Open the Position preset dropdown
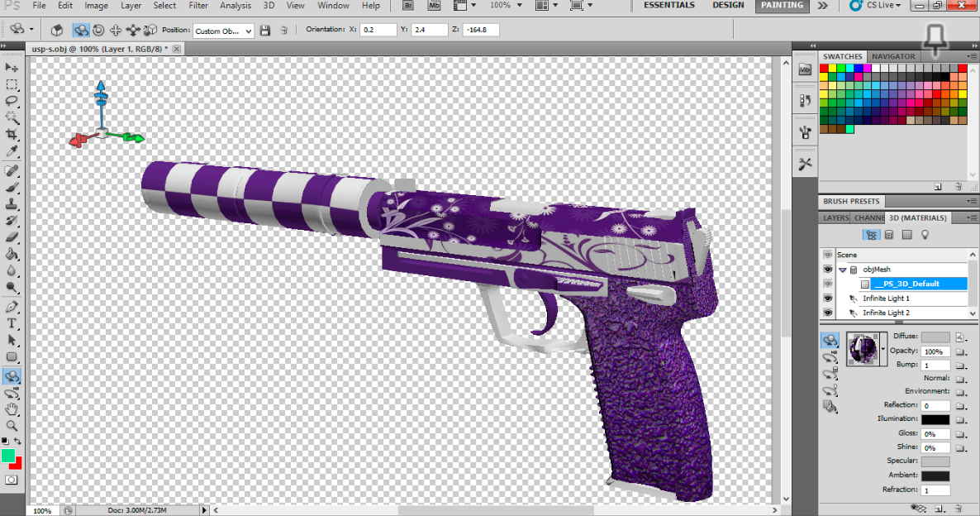 (223, 31)
